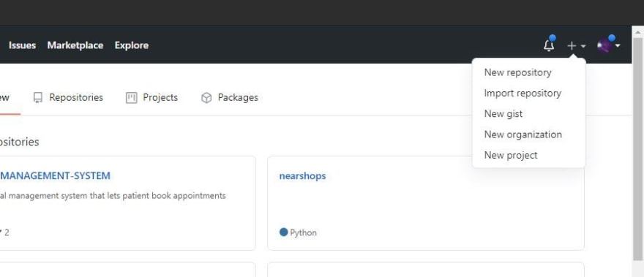This screenshot has width=644, height=277.
Task: Open Issues in the top navigation
Action: pos(22,45)
